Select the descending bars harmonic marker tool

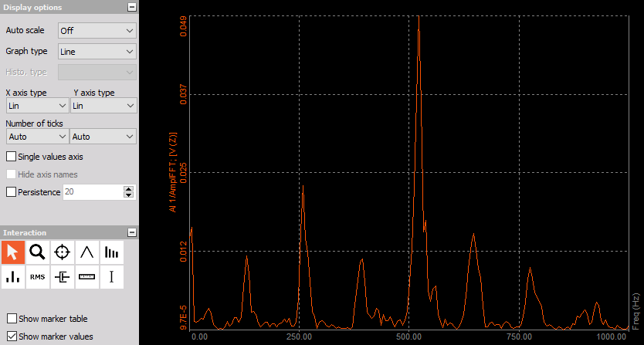tap(111, 252)
